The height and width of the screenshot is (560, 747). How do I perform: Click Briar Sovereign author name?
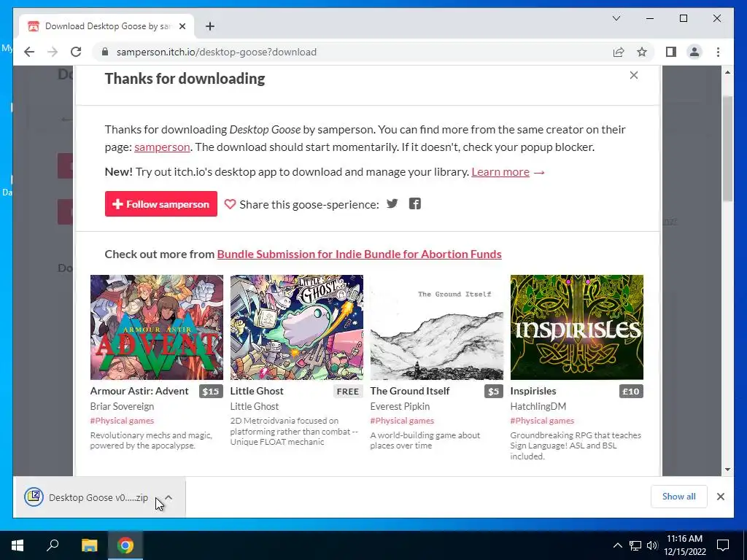[x=122, y=406]
